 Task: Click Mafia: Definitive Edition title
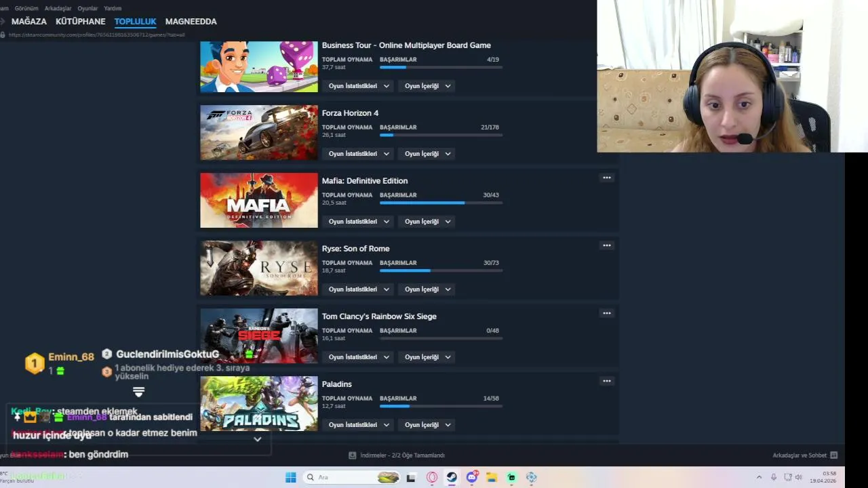(x=365, y=181)
